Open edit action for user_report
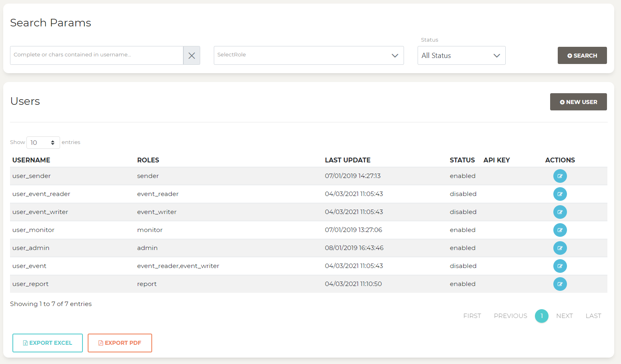Viewport: 621px width, 364px height. [560, 284]
